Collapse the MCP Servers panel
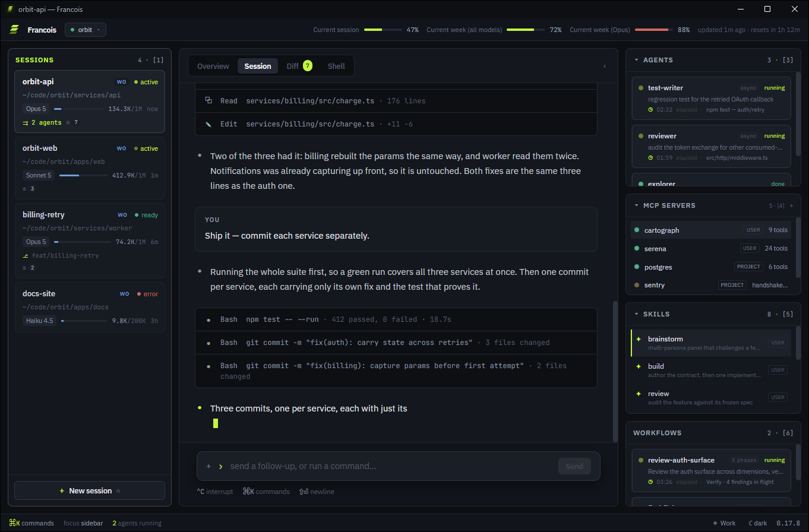This screenshot has width=809, height=532. point(637,205)
